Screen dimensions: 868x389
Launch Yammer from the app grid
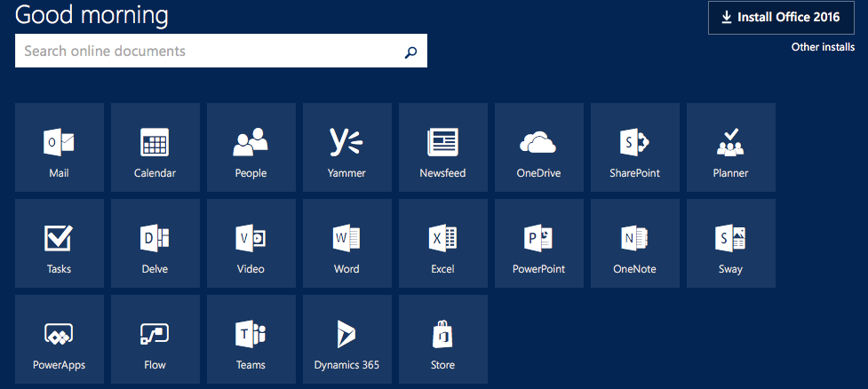(x=347, y=147)
